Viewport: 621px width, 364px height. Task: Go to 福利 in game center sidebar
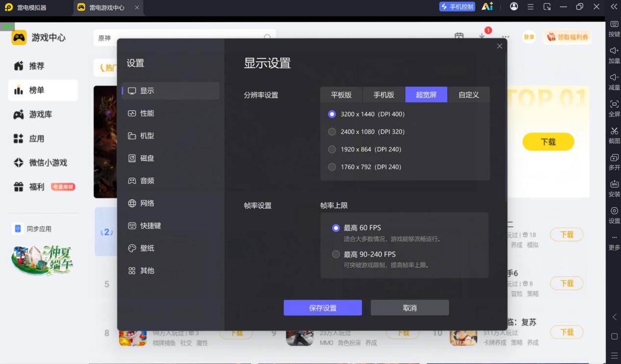click(x=43, y=187)
